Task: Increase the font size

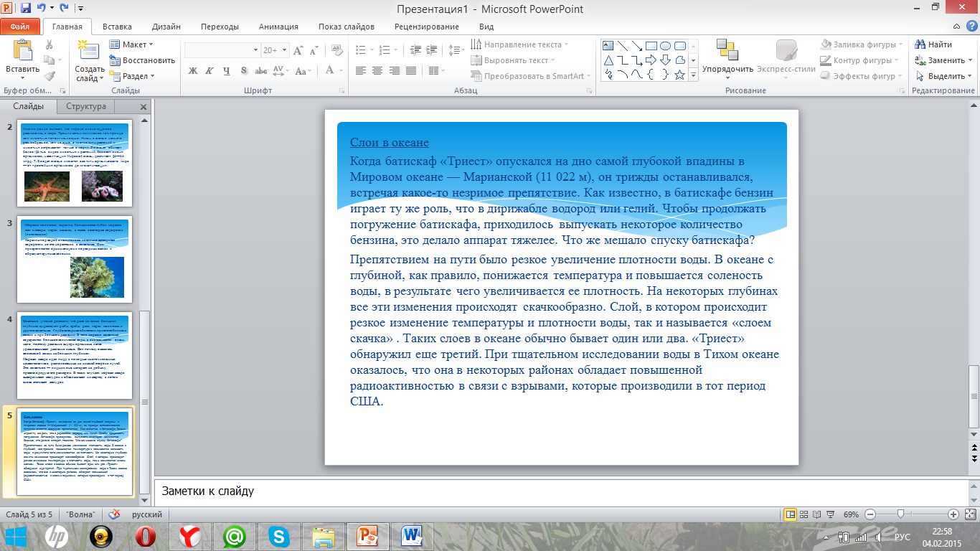Action: click(297, 50)
